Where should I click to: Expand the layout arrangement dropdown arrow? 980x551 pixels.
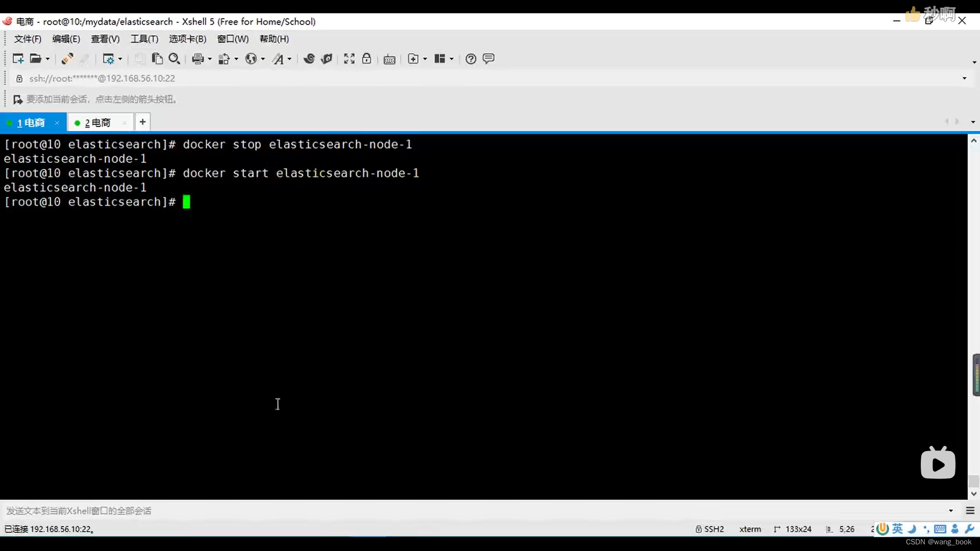click(452, 59)
